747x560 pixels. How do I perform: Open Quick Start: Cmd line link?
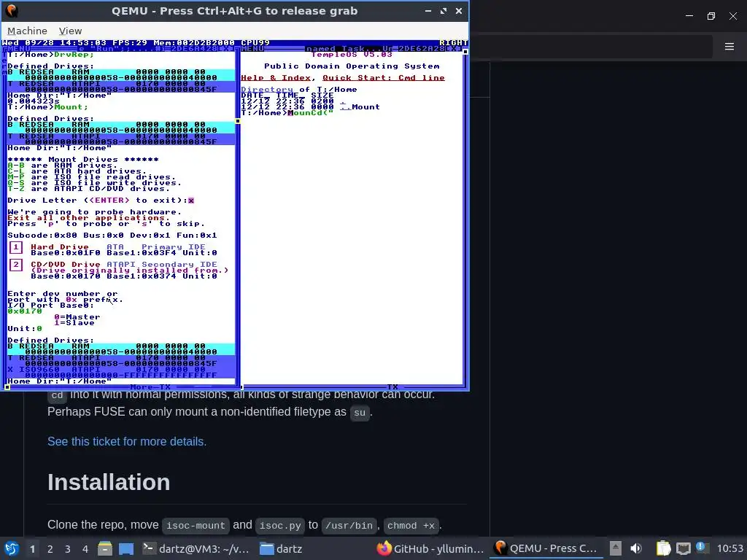coord(384,77)
